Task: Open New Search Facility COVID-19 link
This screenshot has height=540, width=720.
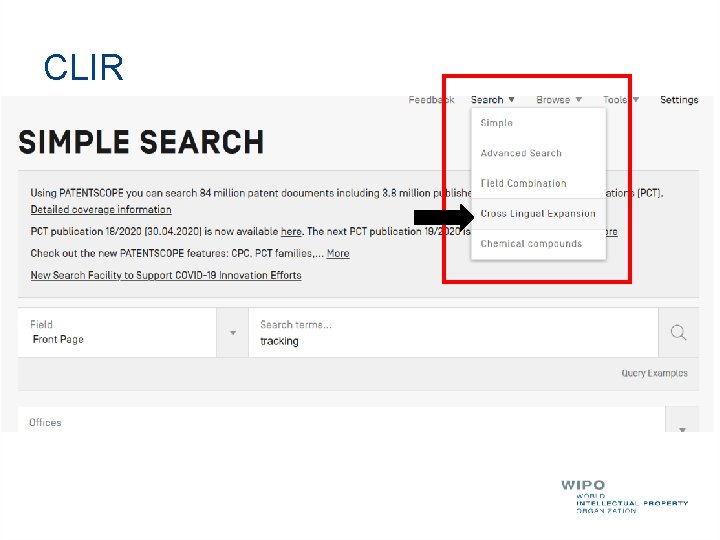Action: pos(166,275)
